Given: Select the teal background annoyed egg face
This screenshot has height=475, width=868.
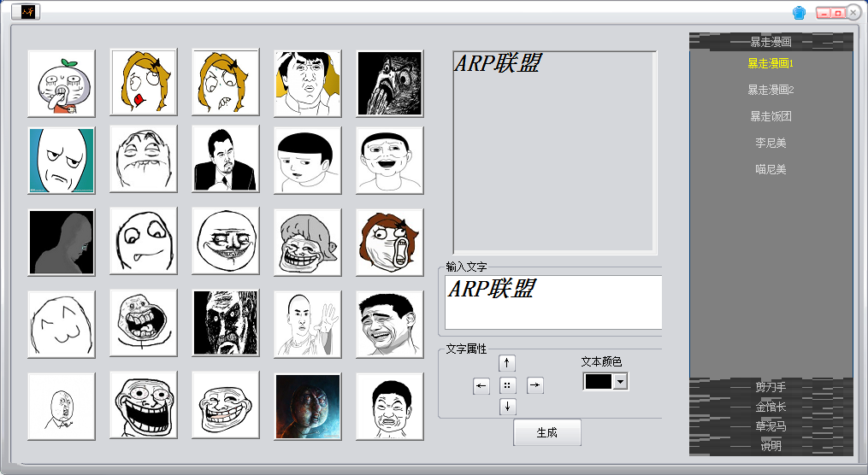Looking at the screenshot, I should (61, 161).
